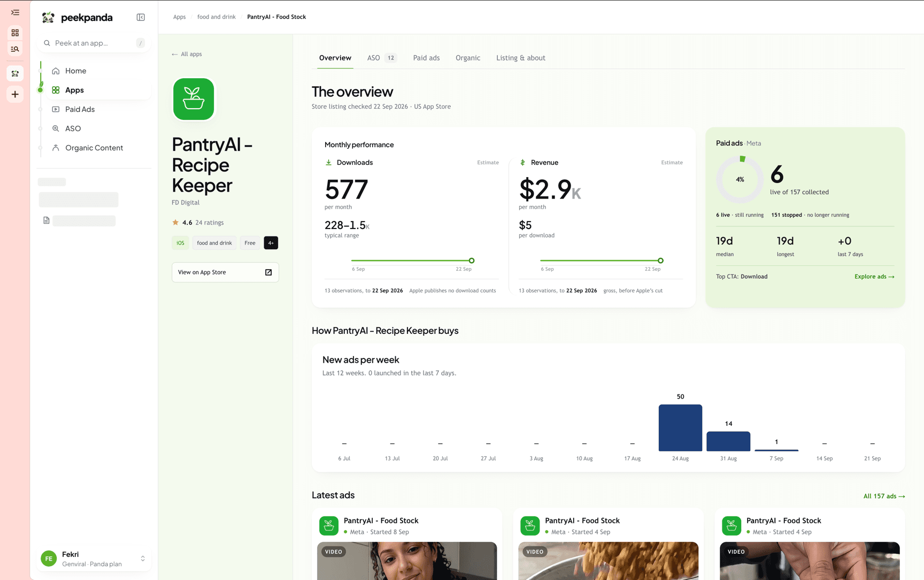This screenshot has width=924, height=580.
Task: Click the plus add icon in rail
Action: (15, 95)
